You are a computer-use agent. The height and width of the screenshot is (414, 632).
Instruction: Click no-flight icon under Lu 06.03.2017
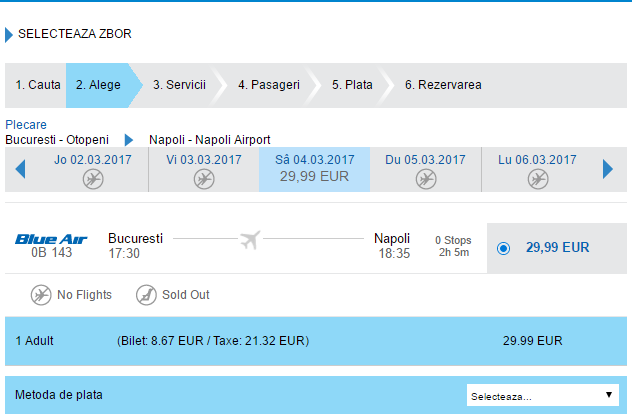tap(537, 179)
